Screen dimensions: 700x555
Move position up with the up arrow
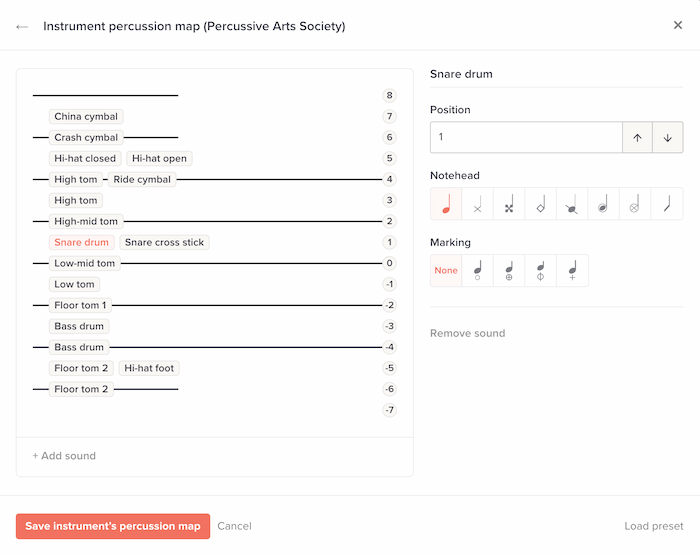[x=637, y=137]
